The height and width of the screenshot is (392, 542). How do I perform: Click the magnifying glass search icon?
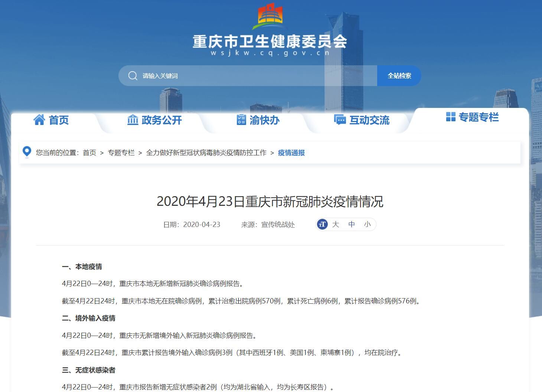point(133,76)
